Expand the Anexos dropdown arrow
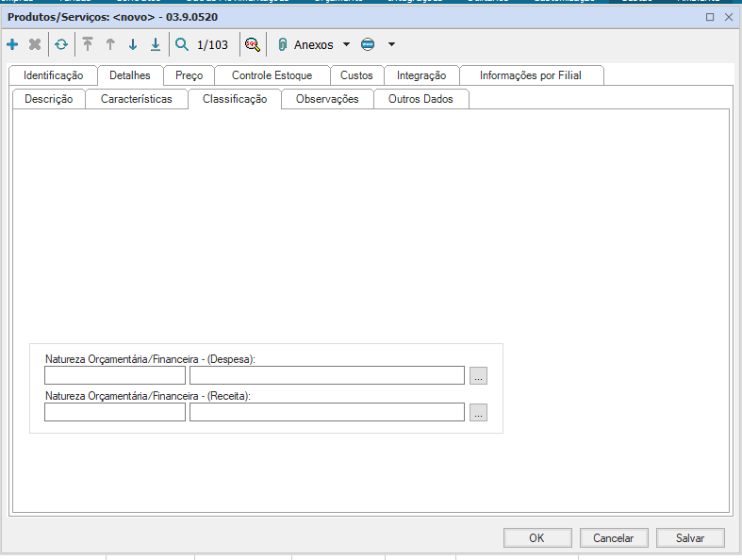 tap(346, 44)
